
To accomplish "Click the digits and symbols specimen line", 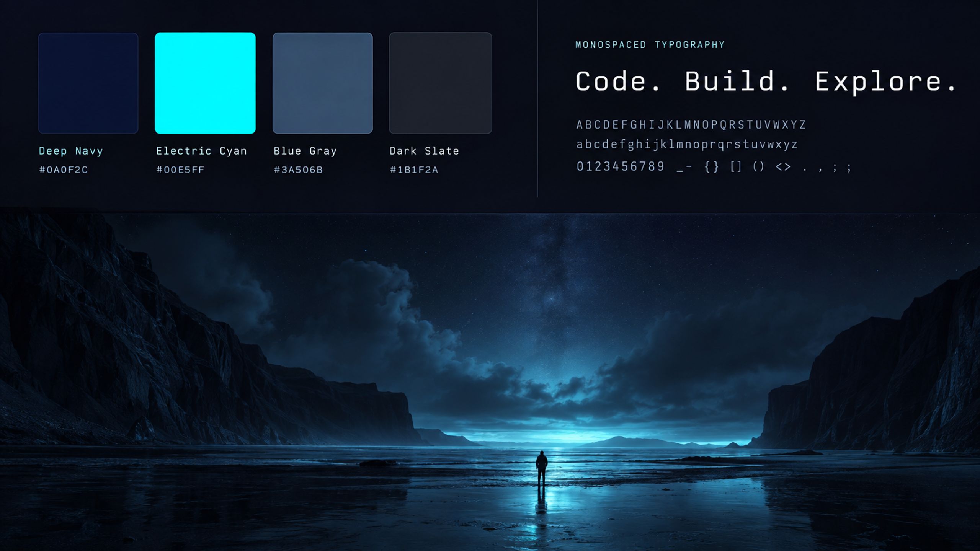I will coord(714,167).
